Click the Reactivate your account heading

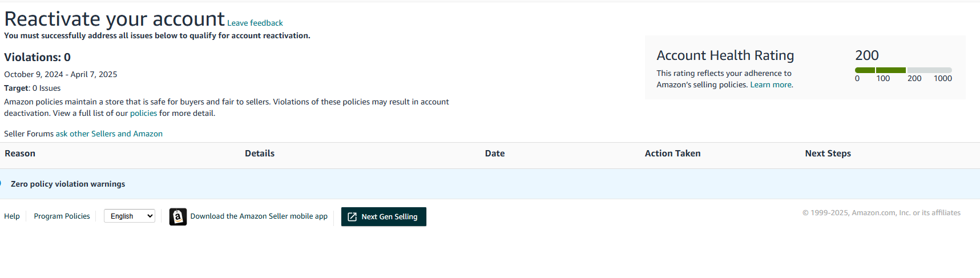pos(114,19)
